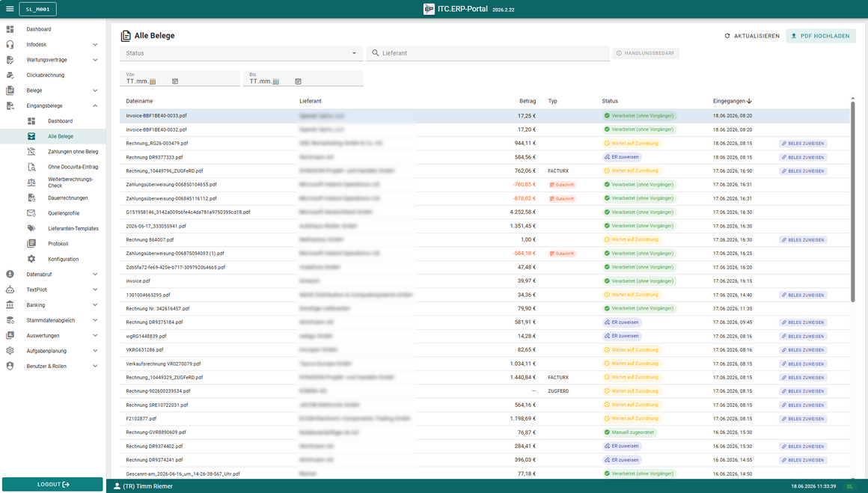The width and height of the screenshot is (868, 493).
Task: Select row Invoice-BBF1BE40-0033.pdf
Action: click(484, 116)
